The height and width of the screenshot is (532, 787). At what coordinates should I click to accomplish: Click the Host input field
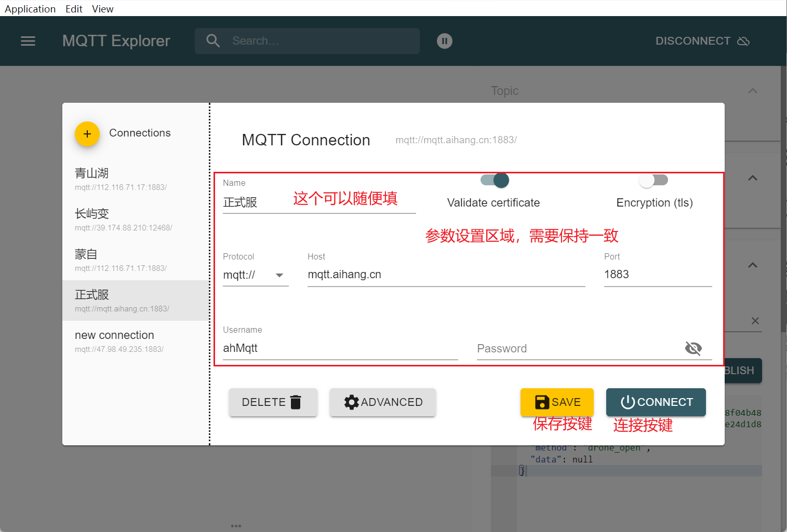[446, 275]
